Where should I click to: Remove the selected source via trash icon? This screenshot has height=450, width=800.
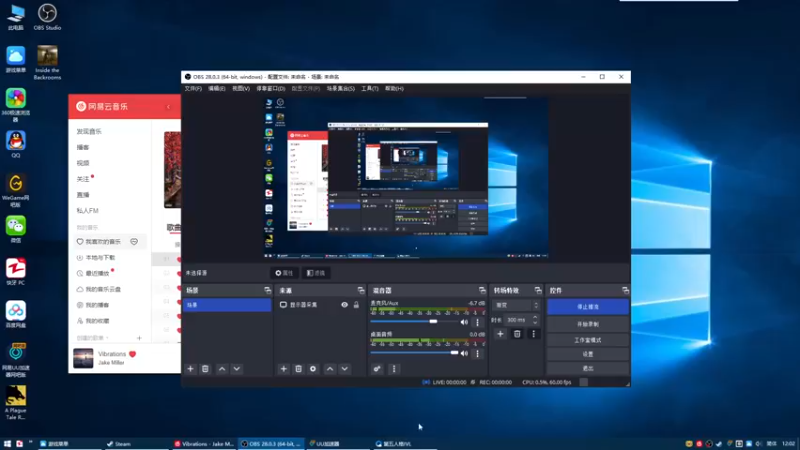pos(298,369)
